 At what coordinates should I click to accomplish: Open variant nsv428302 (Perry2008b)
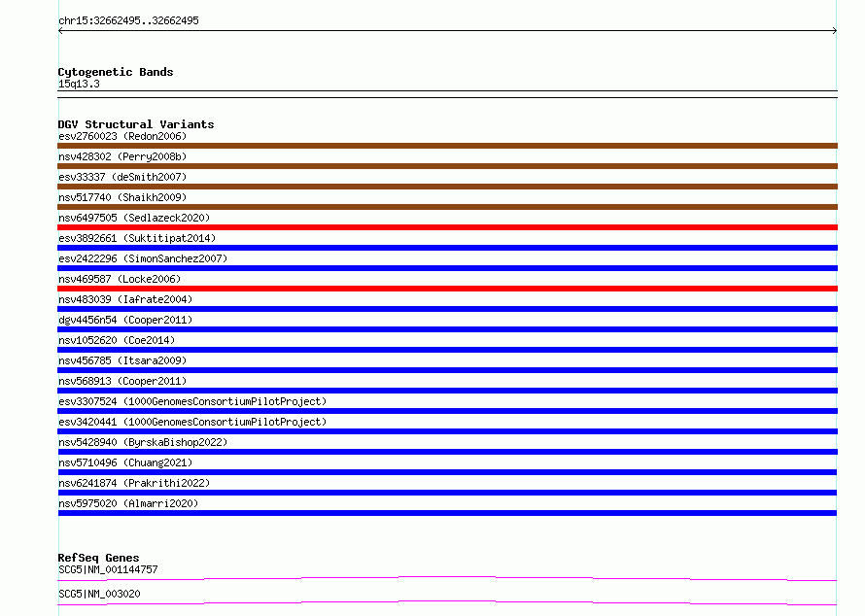[x=122, y=156]
